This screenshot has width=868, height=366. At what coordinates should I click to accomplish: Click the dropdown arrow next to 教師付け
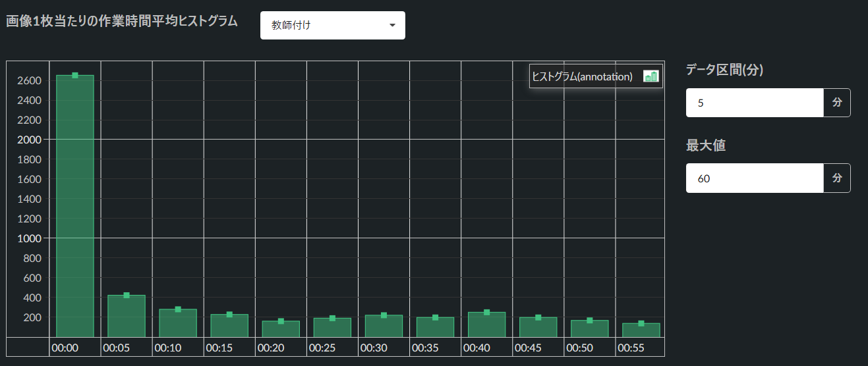(392, 25)
